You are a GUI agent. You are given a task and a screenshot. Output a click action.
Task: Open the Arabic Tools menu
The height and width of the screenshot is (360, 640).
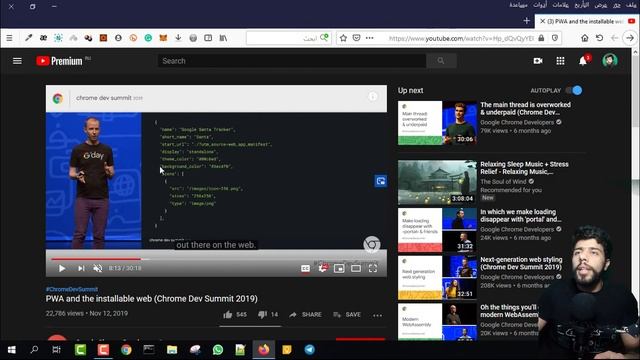click(x=540, y=5)
